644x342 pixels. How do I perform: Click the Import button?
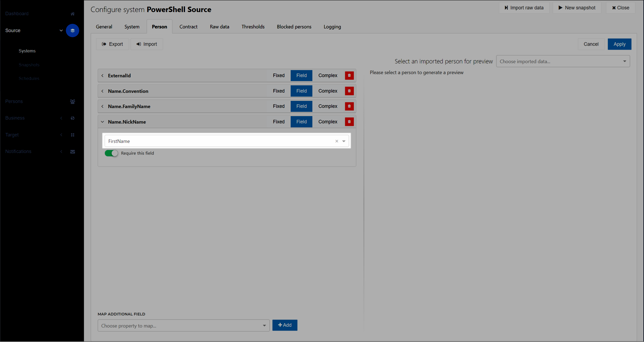[147, 44]
